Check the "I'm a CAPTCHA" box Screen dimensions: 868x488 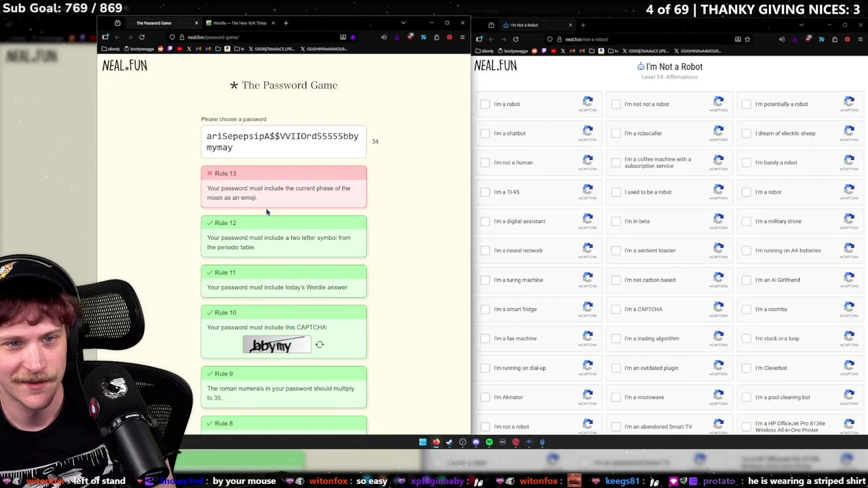pos(616,309)
